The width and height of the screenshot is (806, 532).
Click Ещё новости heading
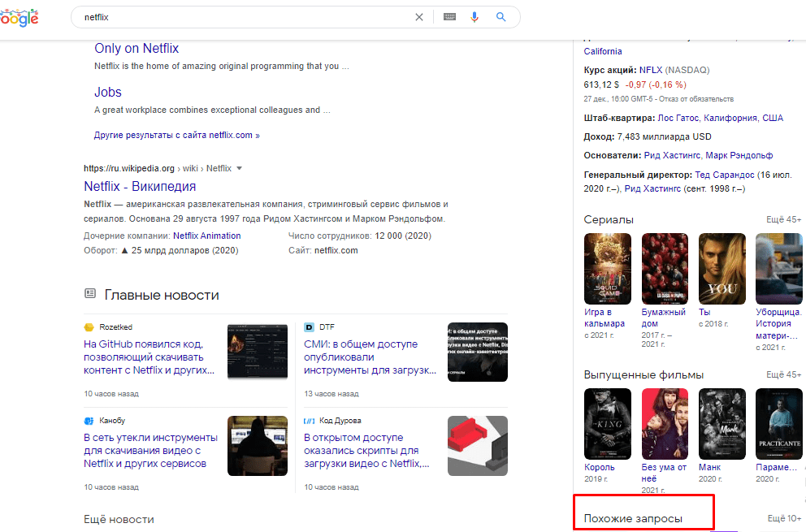click(119, 519)
